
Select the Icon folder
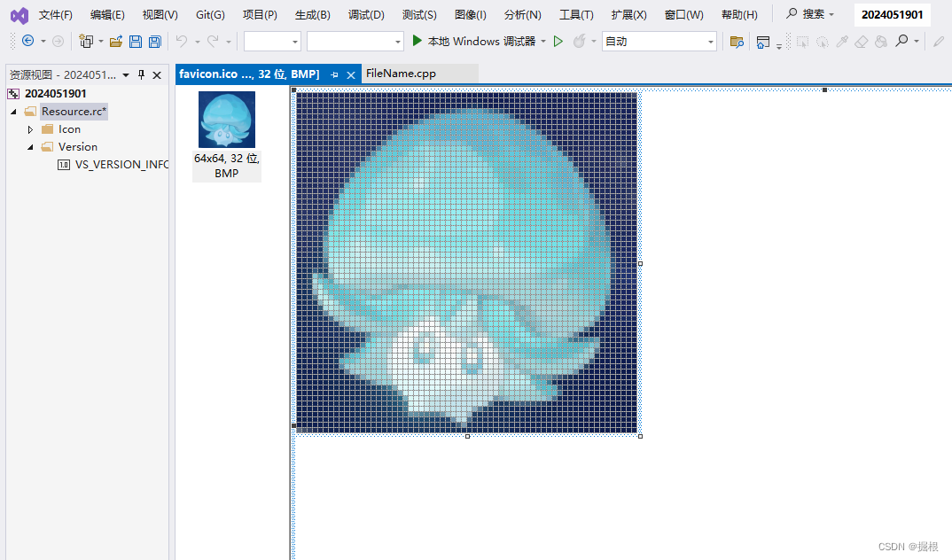click(x=69, y=129)
